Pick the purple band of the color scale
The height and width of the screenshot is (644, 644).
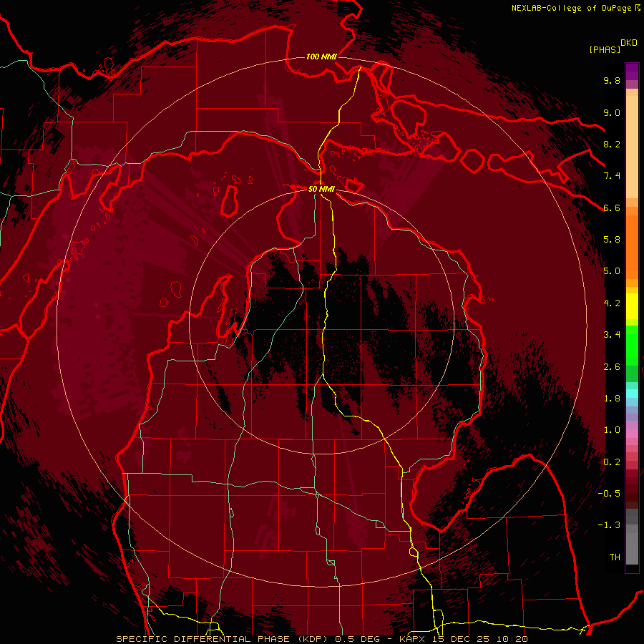tap(632, 72)
